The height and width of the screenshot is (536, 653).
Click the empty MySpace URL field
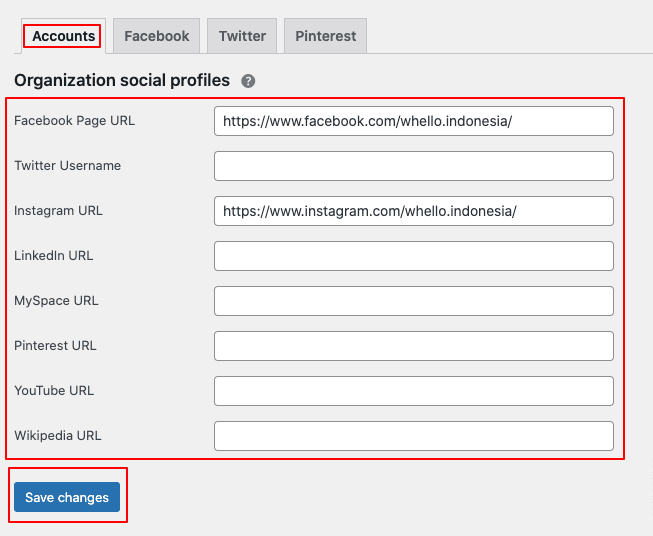click(x=413, y=301)
